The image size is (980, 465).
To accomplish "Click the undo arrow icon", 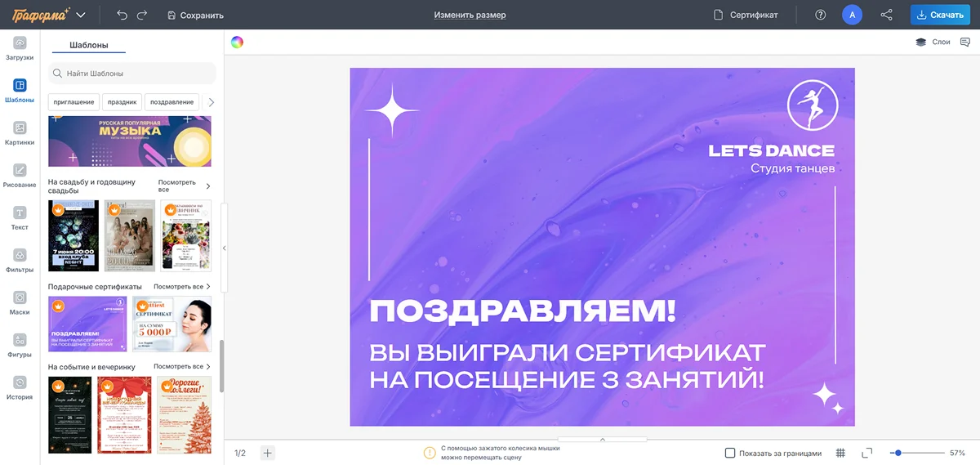I will click(x=122, y=15).
